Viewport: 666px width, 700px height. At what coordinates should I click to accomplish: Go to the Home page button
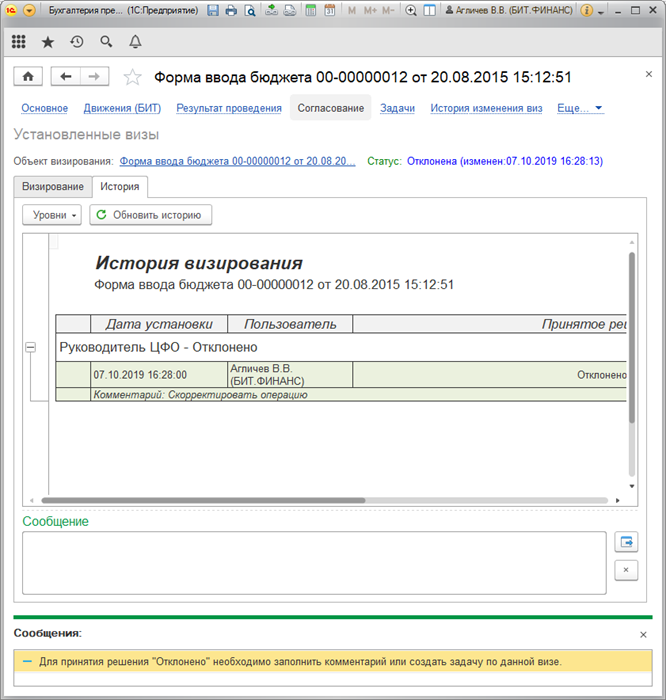point(28,77)
